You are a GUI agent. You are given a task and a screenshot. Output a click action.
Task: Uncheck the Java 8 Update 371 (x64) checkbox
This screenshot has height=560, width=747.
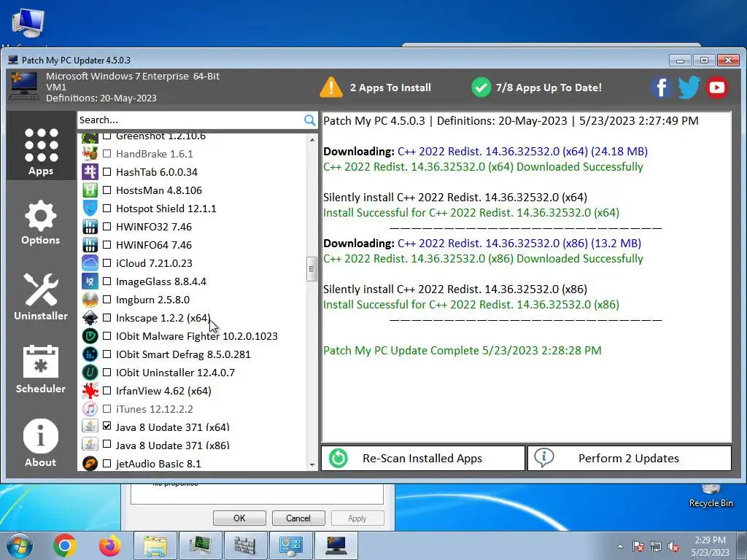coord(107,426)
